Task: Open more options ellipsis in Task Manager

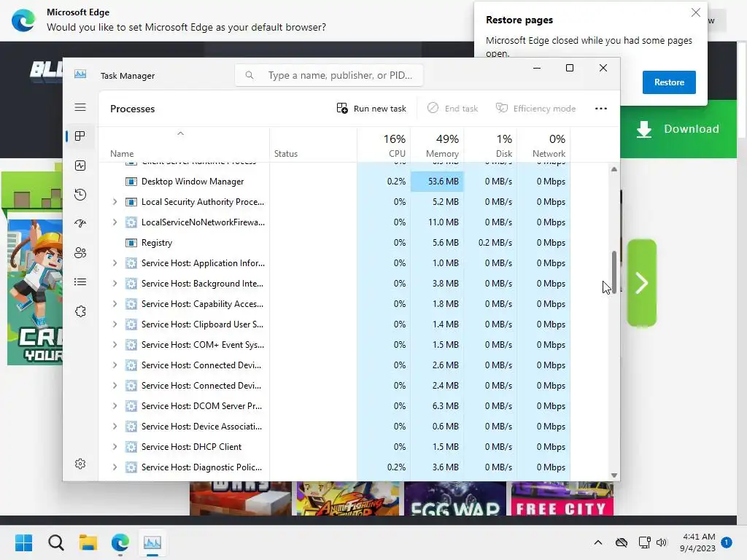Action: [601, 109]
